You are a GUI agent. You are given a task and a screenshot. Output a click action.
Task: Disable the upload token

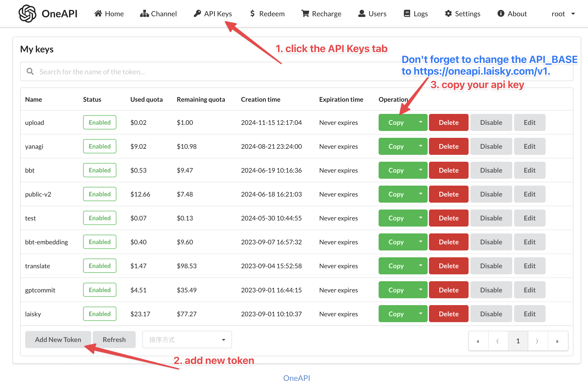click(491, 123)
